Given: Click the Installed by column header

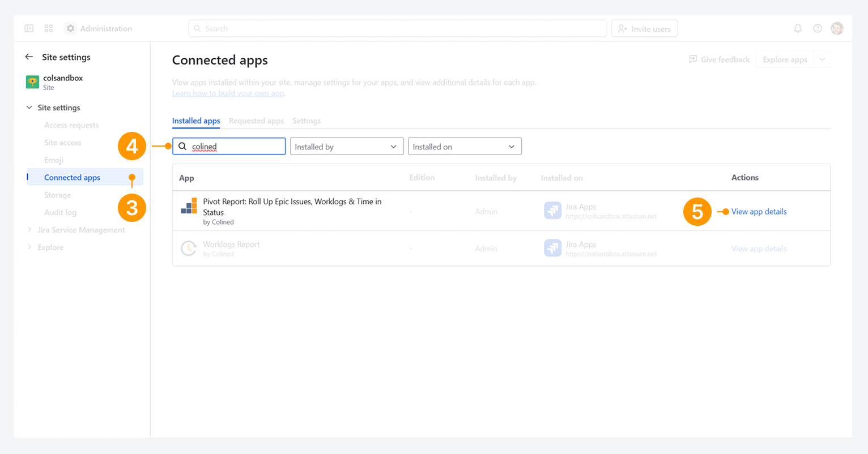Looking at the screenshot, I should pyautogui.click(x=496, y=178).
